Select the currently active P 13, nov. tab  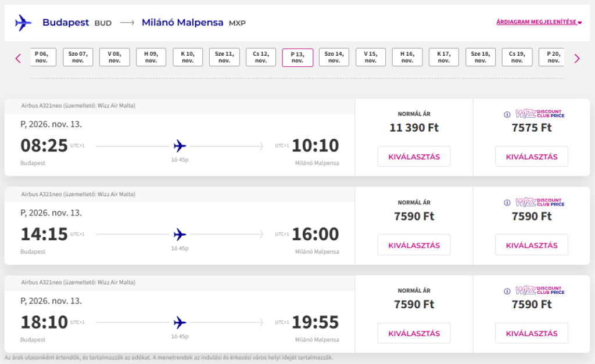[x=297, y=57]
